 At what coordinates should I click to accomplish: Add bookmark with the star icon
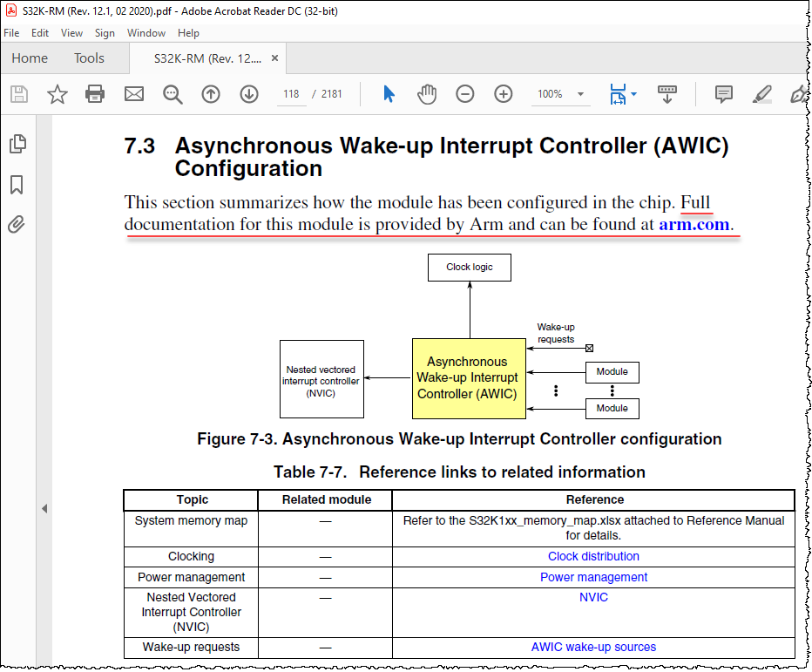[57, 94]
